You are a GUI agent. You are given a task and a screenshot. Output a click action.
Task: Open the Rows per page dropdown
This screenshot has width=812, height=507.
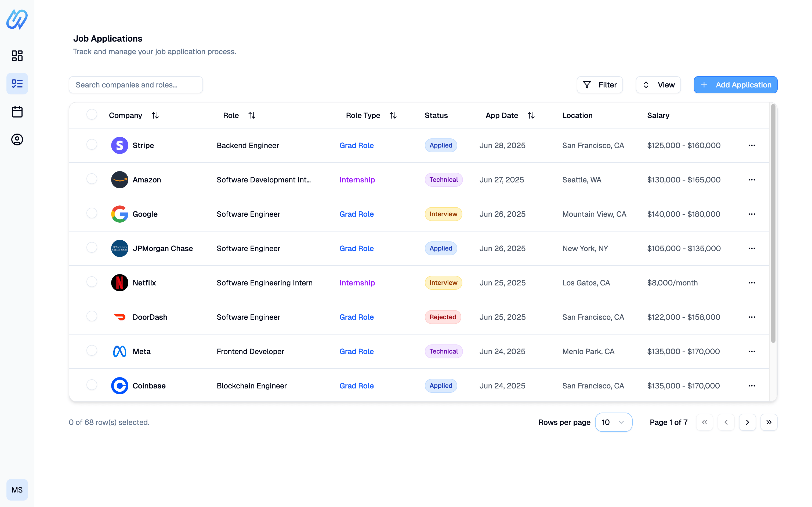pyautogui.click(x=614, y=422)
